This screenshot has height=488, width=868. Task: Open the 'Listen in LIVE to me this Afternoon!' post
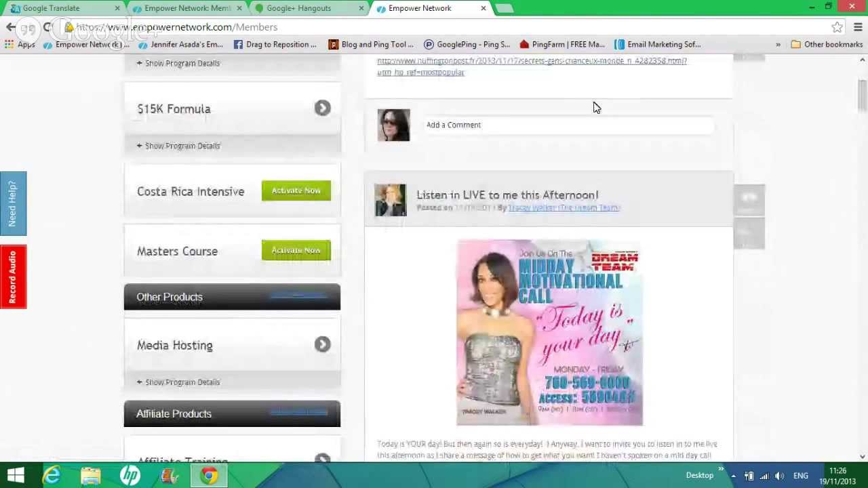click(507, 195)
